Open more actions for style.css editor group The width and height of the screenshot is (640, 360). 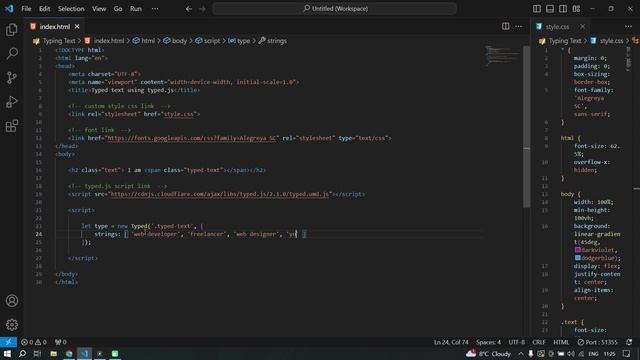tap(628, 27)
